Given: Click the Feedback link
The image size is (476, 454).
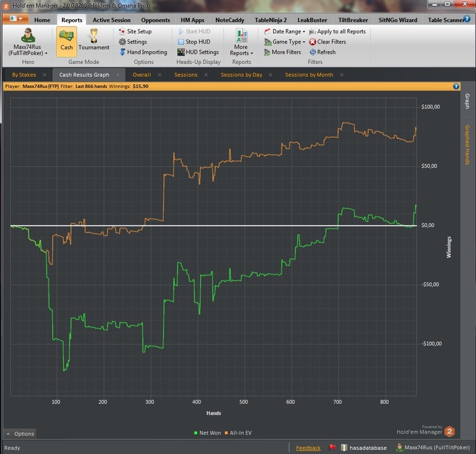Looking at the screenshot, I should tap(308, 448).
